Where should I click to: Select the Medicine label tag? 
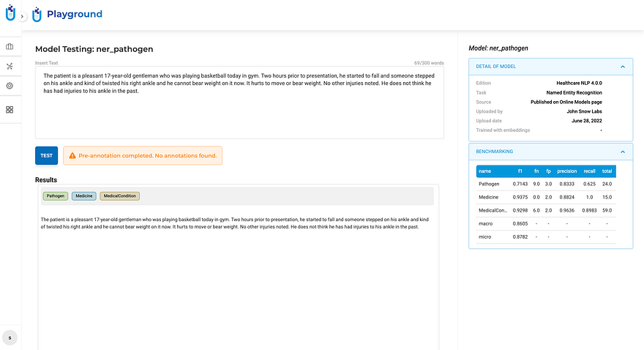click(x=83, y=196)
